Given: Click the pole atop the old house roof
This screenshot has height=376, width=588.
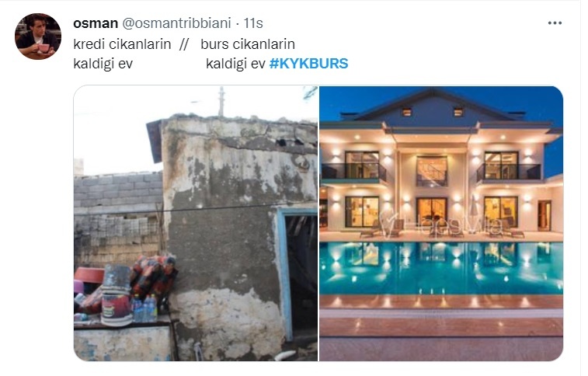Looking at the screenshot, I should click(221, 102).
